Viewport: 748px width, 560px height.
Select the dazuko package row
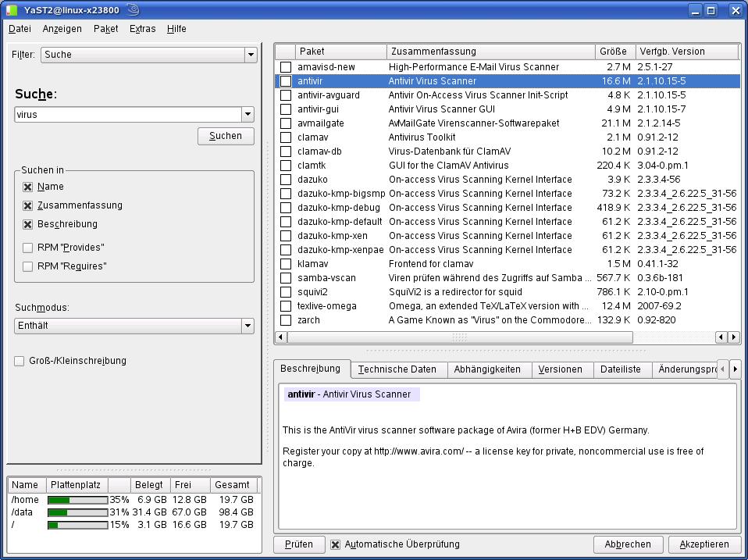pos(508,180)
